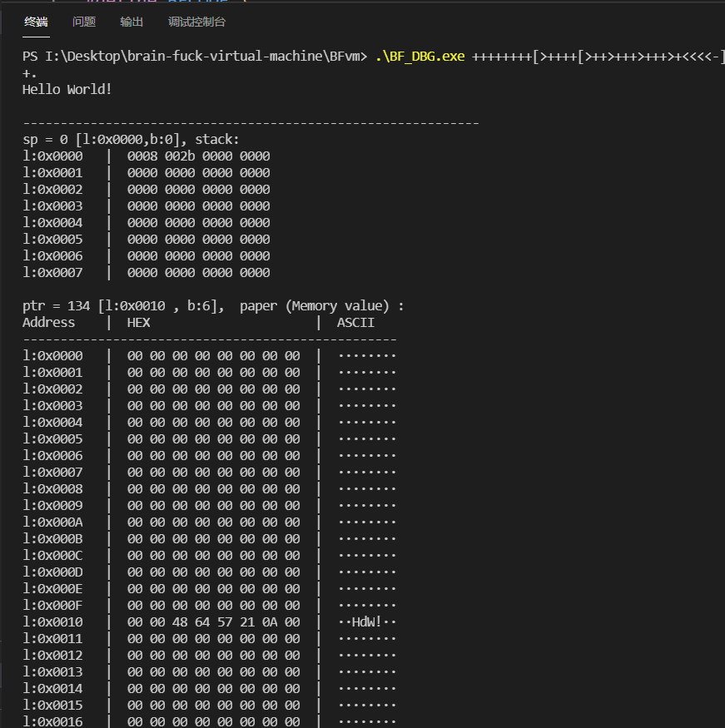This screenshot has height=728, width=725.
Task: Click the ASCII text 'HdW!'
Action: coord(367,622)
